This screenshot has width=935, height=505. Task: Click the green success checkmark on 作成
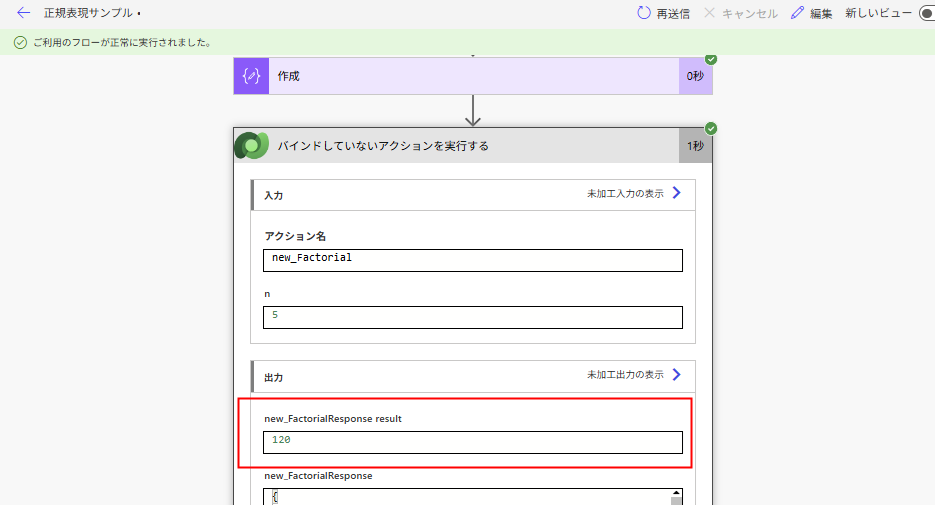711,59
